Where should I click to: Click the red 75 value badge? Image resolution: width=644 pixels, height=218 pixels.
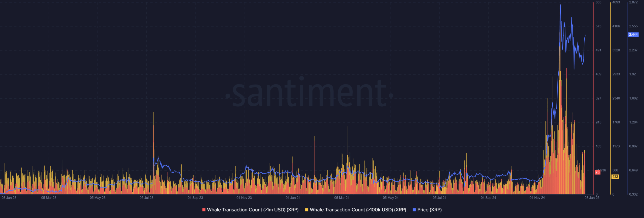pos(597,172)
